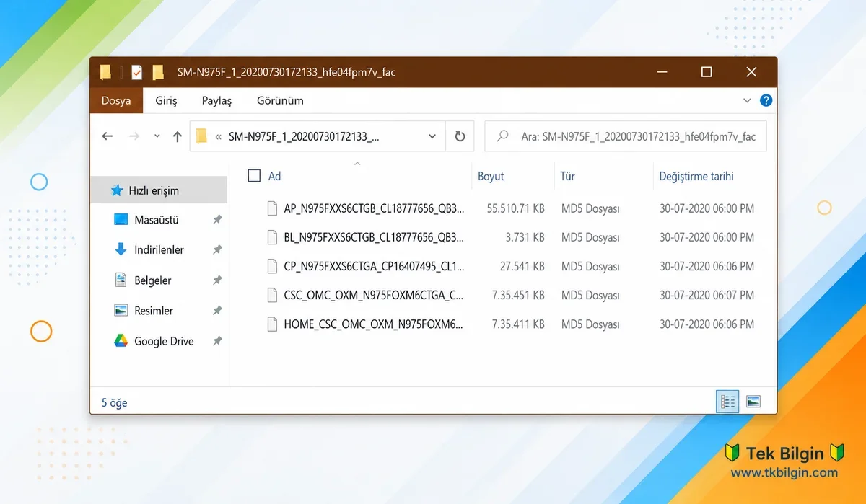Viewport: 866px width, 504px height.
Task: Go up one folder level
Action: point(177,136)
